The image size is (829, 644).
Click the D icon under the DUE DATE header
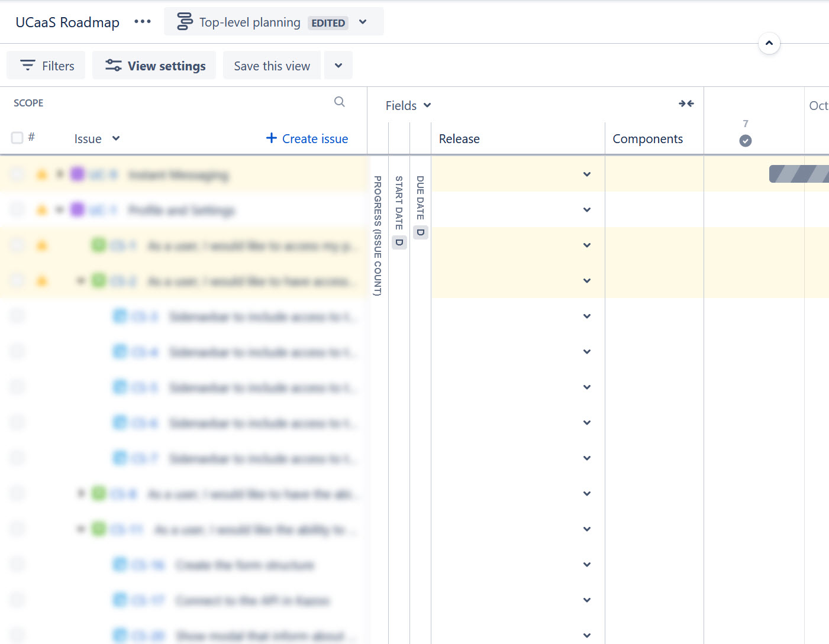(421, 232)
